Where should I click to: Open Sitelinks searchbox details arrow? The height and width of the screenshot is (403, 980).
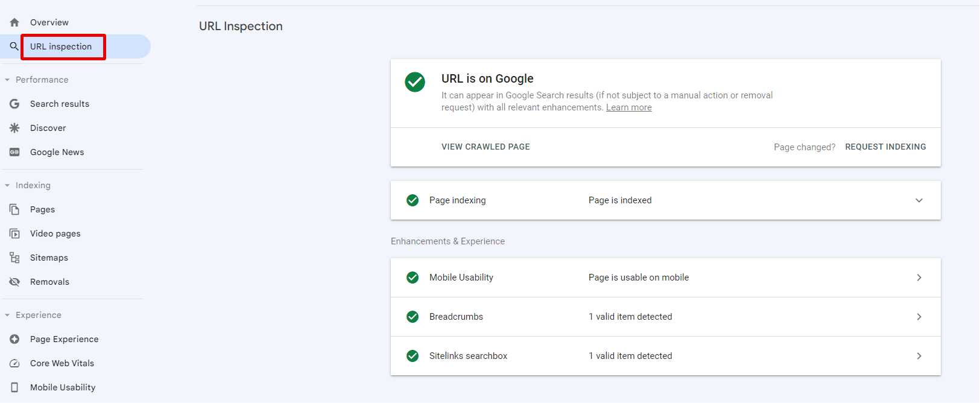919,356
